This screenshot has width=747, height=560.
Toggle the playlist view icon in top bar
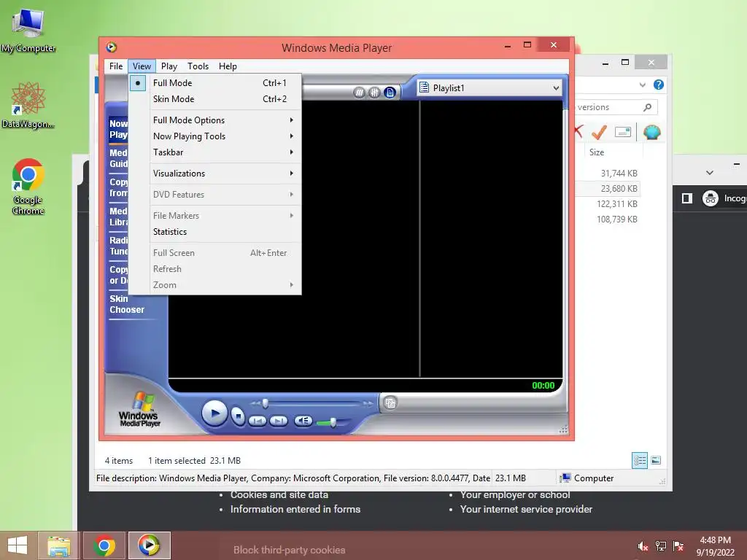coord(390,93)
